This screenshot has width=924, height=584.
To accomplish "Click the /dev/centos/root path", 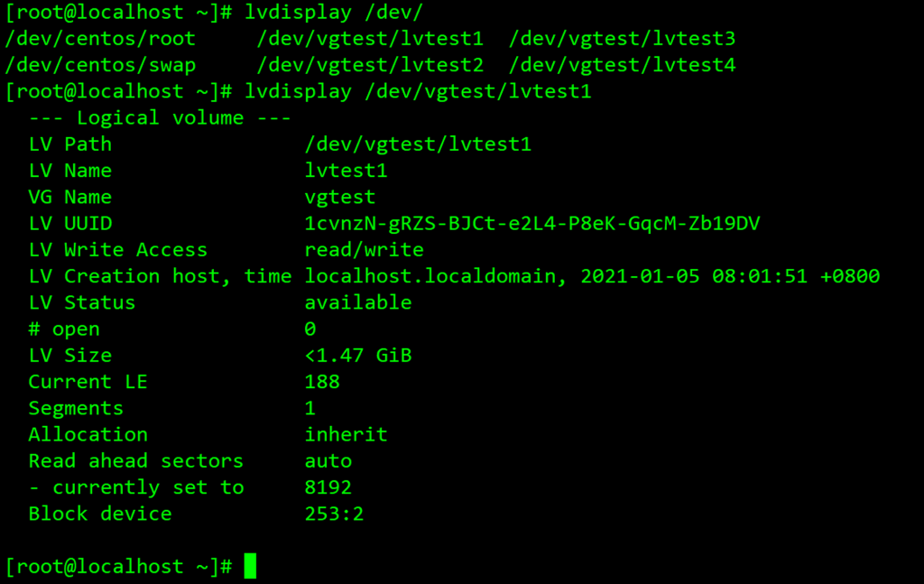I will click(x=100, y=39).
